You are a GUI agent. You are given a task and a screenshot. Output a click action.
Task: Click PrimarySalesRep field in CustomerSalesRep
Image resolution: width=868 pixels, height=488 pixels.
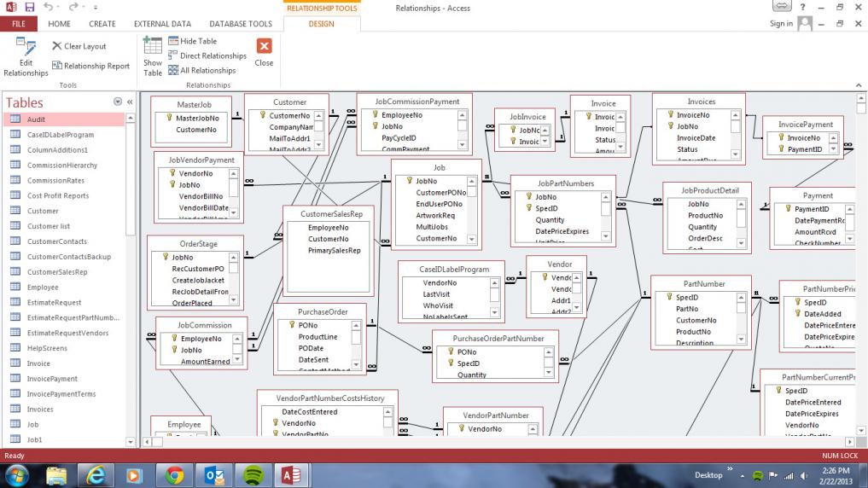click(x=335, y=251)
